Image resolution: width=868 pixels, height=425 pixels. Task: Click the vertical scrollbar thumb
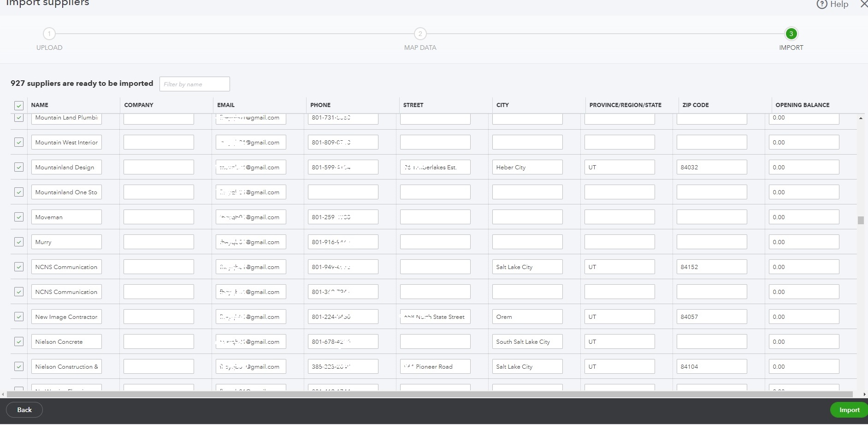point(861,221)
